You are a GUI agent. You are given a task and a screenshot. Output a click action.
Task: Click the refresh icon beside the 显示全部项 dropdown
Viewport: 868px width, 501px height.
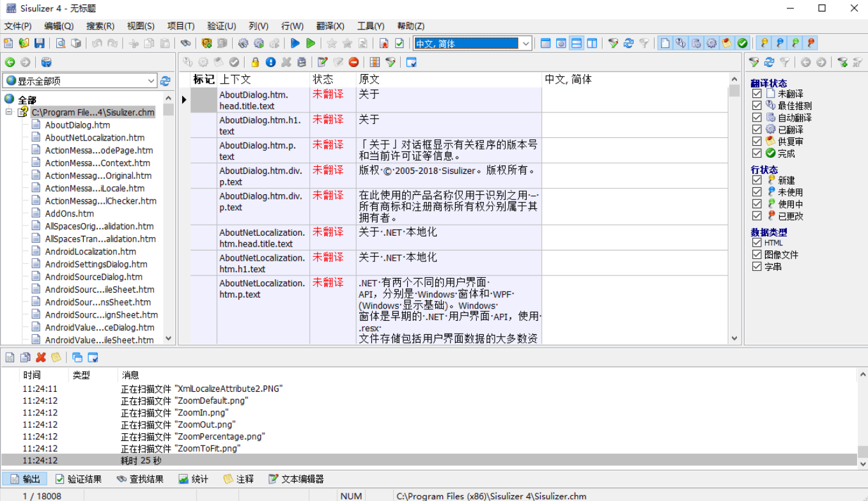click(166, 81)
